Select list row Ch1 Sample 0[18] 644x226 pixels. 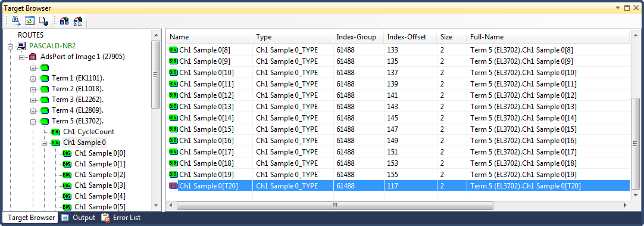tap(398, 163)
